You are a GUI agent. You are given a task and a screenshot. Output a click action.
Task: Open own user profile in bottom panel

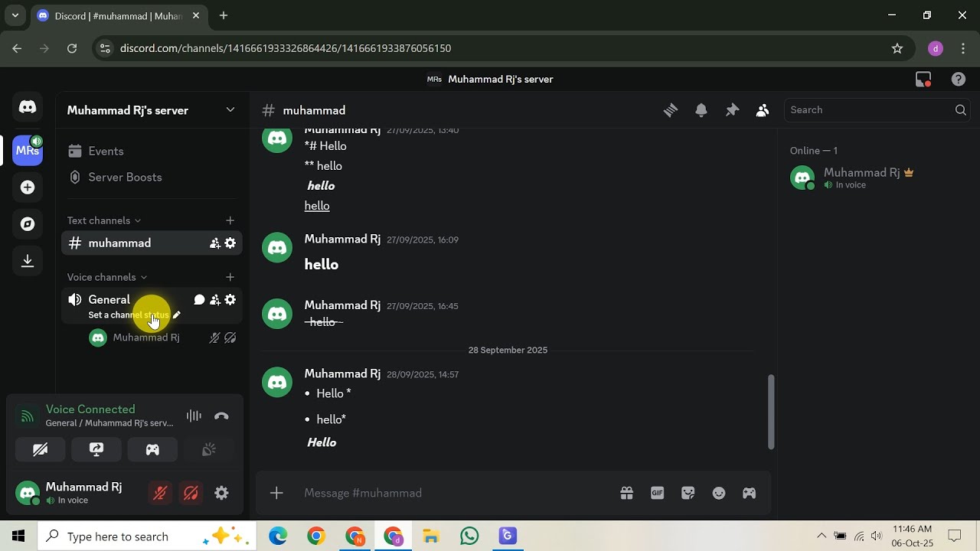[x=80, y=494]
